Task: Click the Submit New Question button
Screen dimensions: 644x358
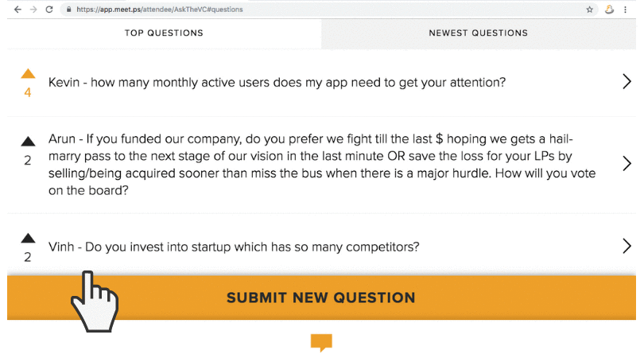Action: [x=321, y=298]
